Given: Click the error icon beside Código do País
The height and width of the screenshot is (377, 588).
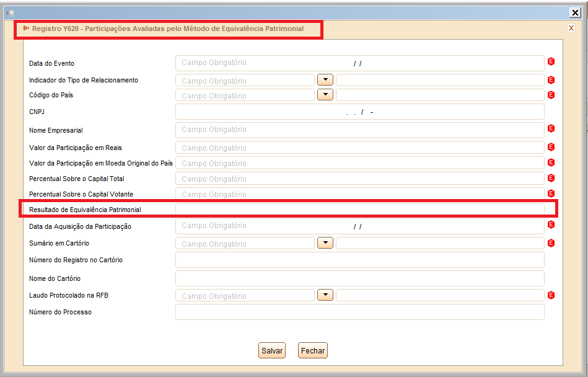Looking at the screenshot, I should coord(551,95).
